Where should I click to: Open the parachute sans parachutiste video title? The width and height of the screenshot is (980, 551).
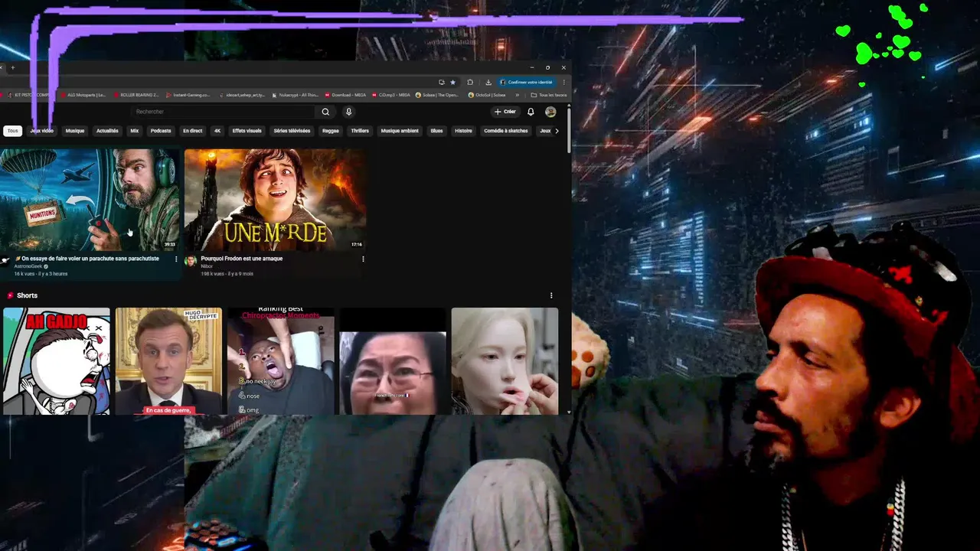click(87, 259)
